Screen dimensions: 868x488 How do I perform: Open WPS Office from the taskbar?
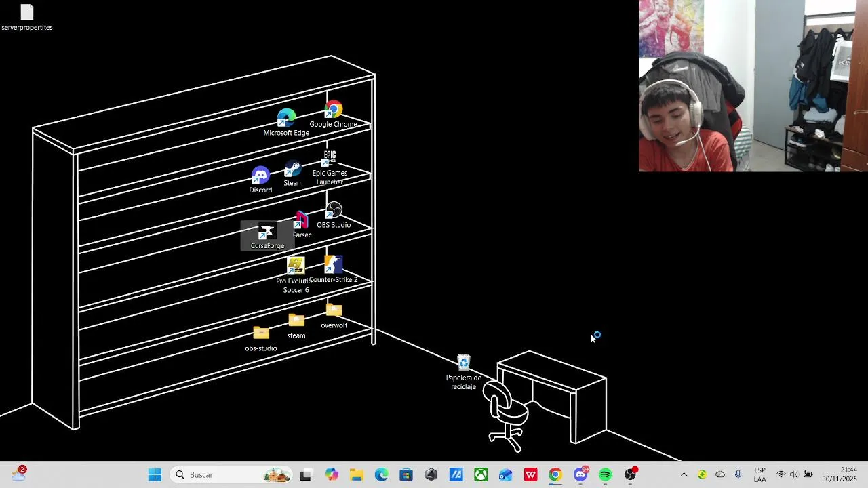[530, 475]
